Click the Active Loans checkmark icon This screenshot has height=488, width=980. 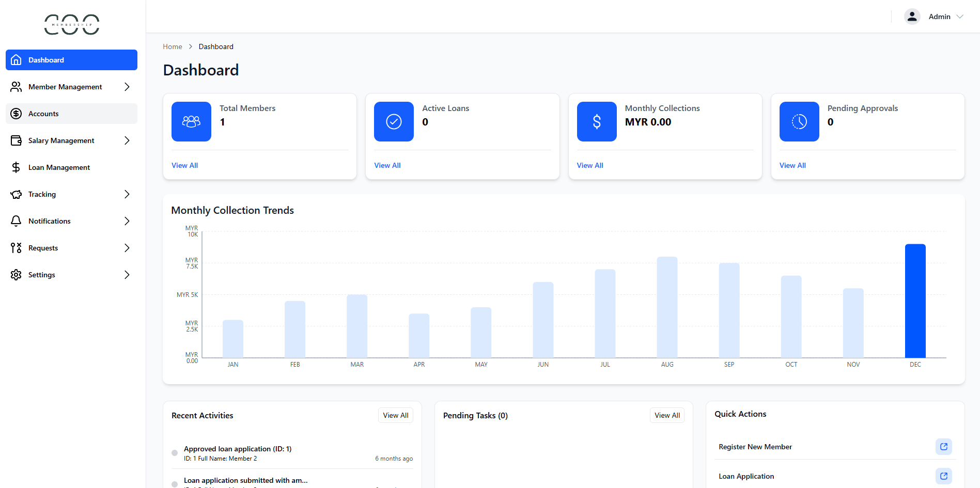394,121
